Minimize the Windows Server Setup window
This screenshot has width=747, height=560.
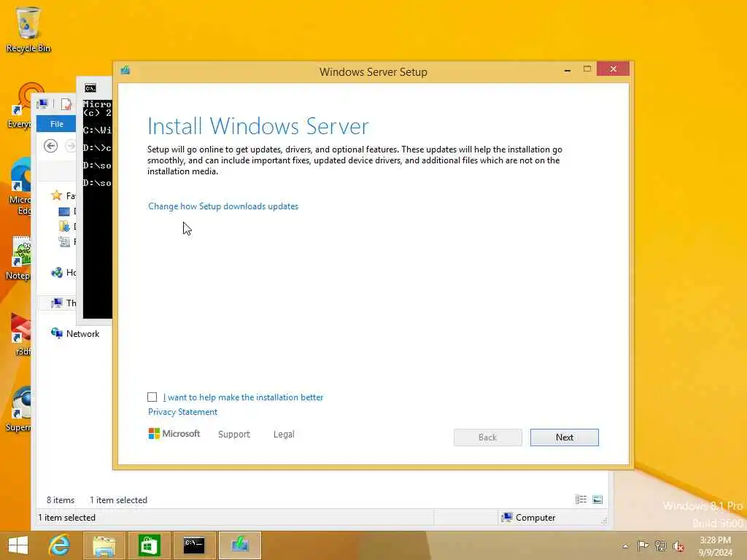pyautogui.click(x=568, y=70)
